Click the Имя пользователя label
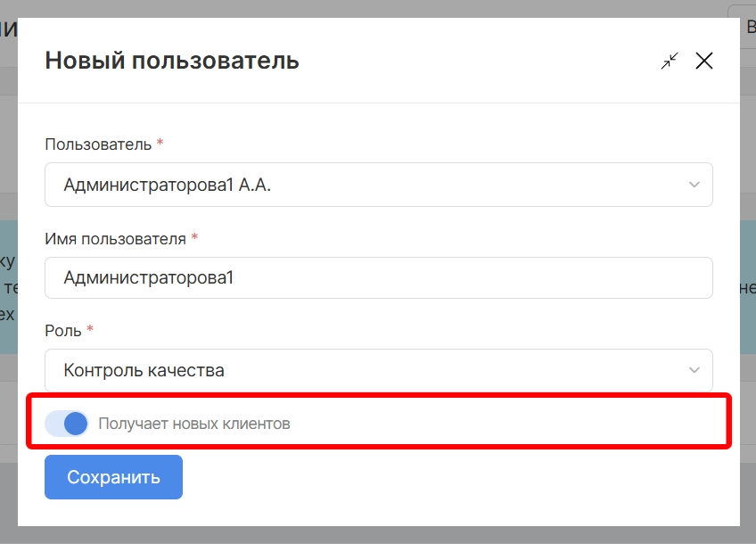Screen dimensions: 756x544 click(115, 238)
